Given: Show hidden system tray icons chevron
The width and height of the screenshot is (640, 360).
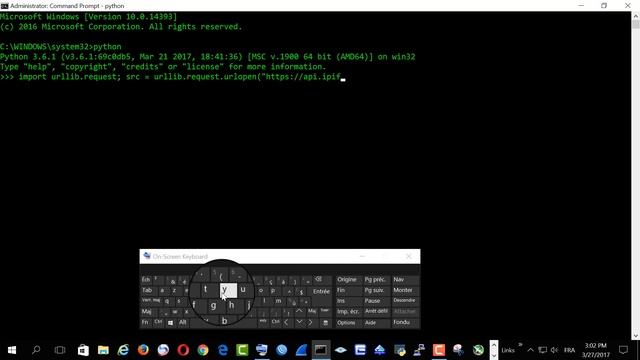Looking at the screenshot, I should [530, 350].
